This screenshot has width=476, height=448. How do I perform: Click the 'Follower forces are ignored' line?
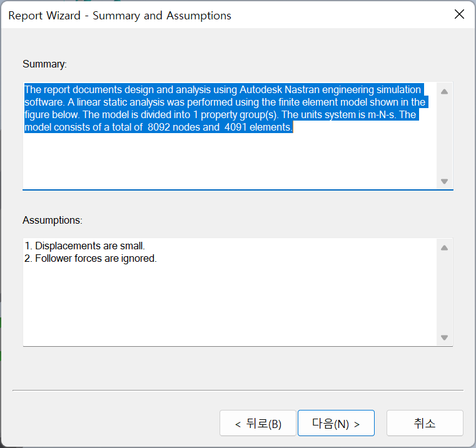(x=95, y=258)
